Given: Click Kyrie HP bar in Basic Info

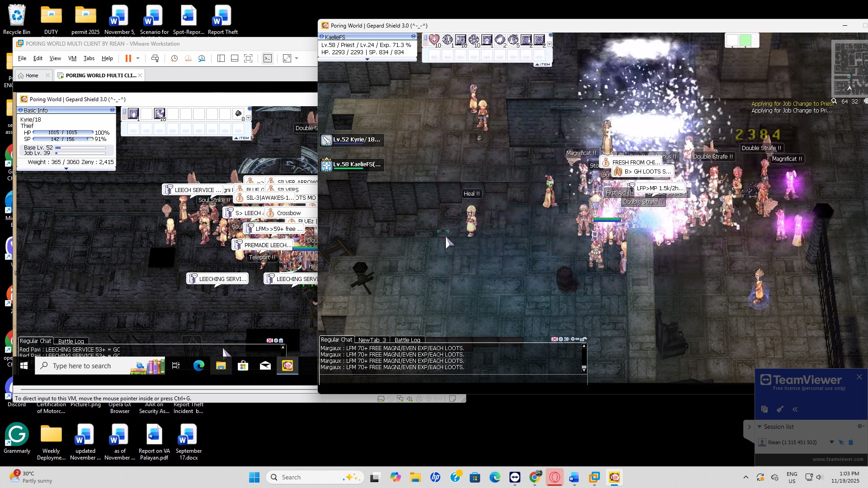Looking at the screenshot, I should coord(63,132).
